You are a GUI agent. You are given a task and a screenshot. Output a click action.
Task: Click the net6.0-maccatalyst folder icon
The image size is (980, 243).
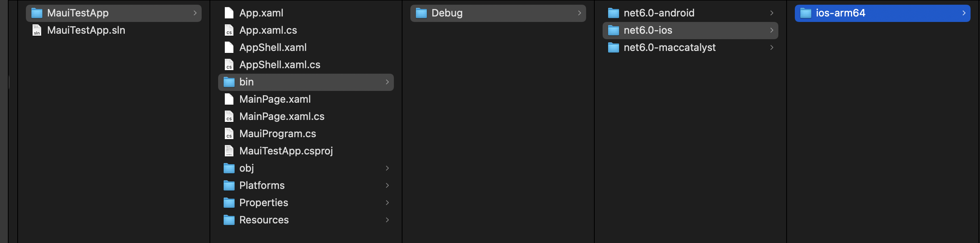pos(614,47)
